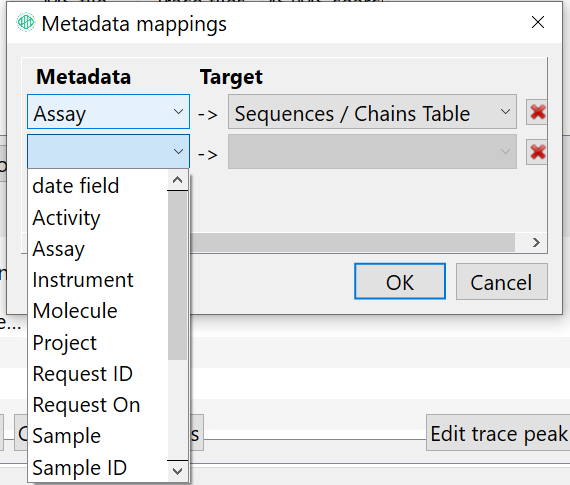The width and height of the screenshot is (570, 485).
Task: Close the Metadata mappings dialog
Action: pyautogui.click(x=538, y=23)
